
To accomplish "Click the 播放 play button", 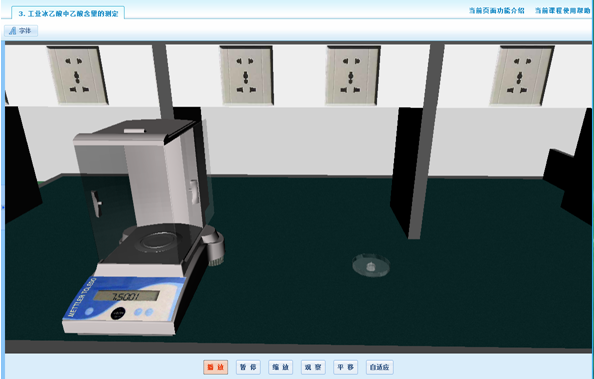I will pos(216,367).
